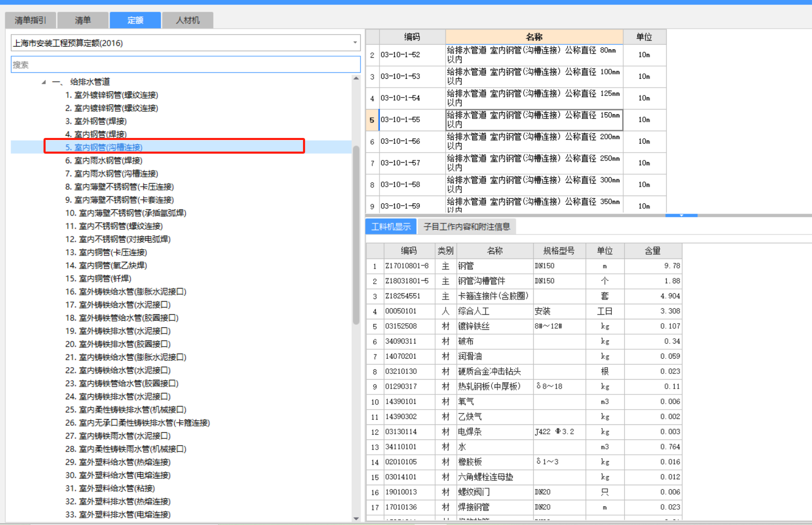Click the 含量 column header
Screen dimensions: 812x525
(653, 251)
